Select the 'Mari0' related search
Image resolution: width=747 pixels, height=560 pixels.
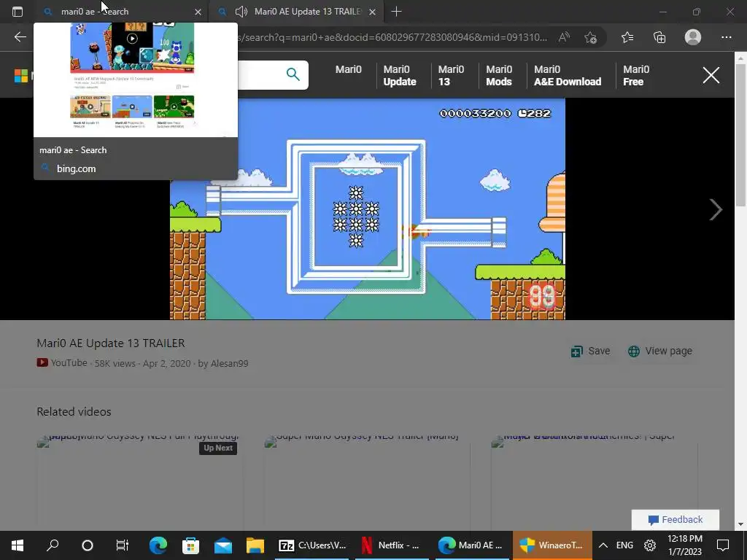pyautogui.click(x=348, y=69)
